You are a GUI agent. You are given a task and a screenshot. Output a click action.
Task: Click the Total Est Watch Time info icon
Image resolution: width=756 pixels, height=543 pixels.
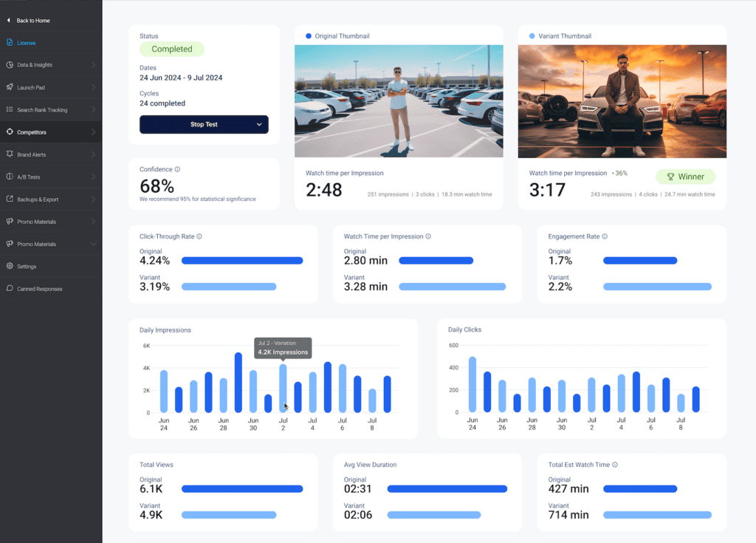click(615, 465)
